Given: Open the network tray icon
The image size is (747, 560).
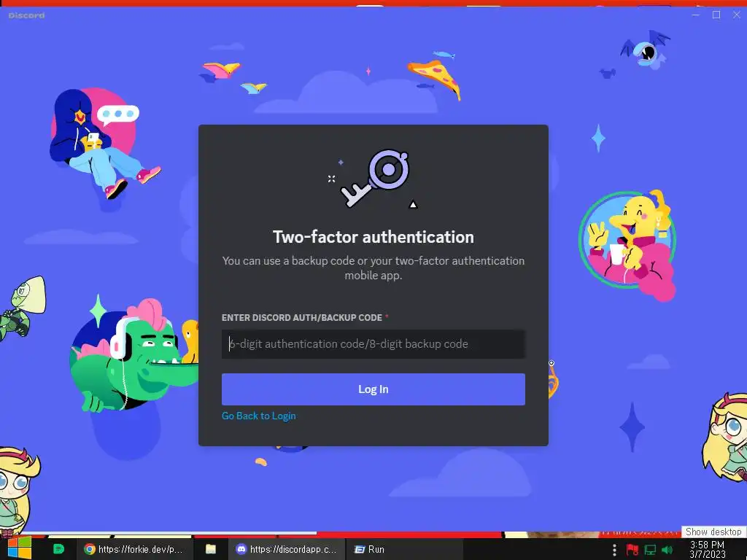Looking at the screenshot, I should 650,550.
